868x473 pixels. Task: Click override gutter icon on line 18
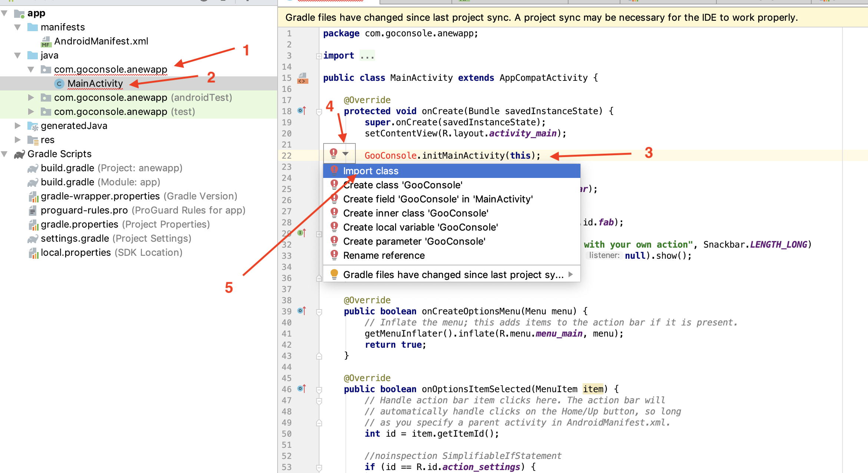click(302, 111)
